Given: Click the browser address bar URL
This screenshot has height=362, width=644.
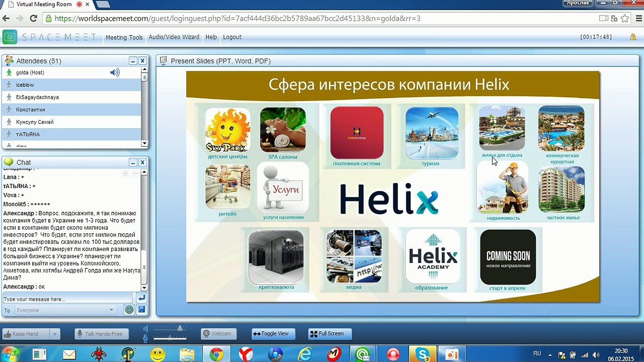Looking at the screenshot, I should click(237, 19).
